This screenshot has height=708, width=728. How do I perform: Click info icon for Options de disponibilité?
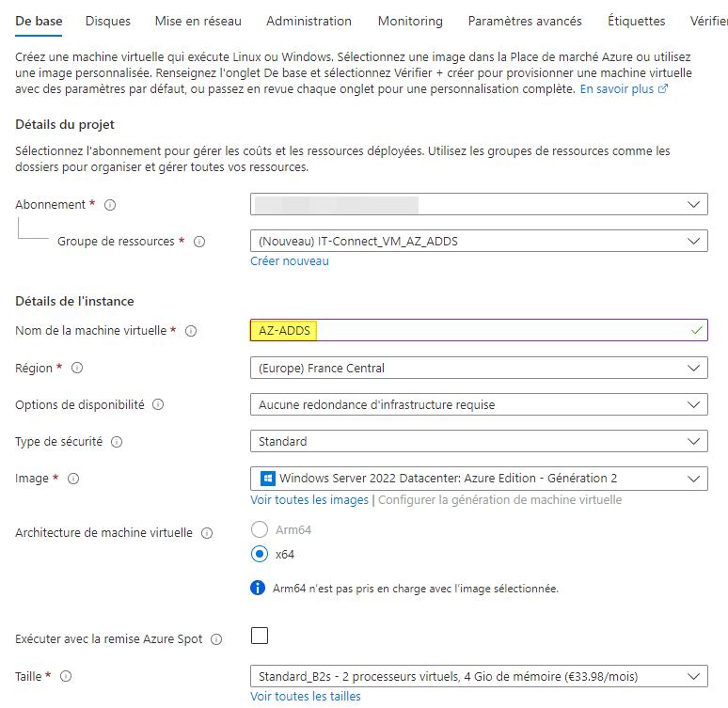pyautogui.click(x=158, y=405)
